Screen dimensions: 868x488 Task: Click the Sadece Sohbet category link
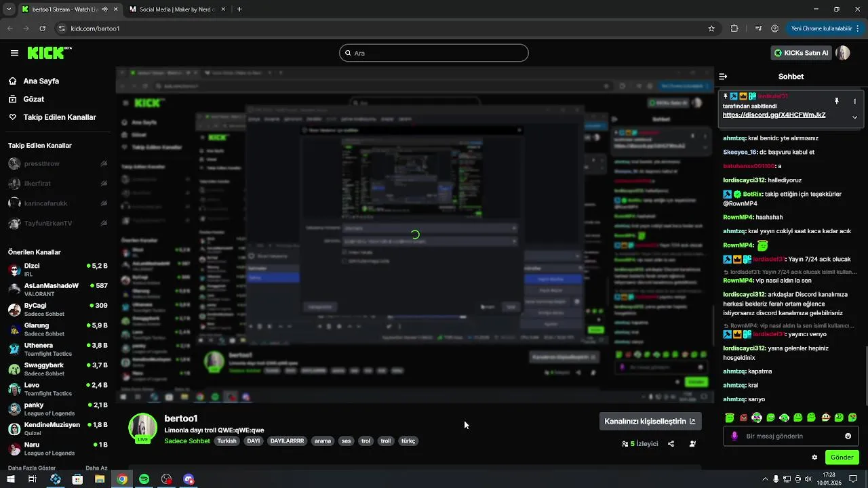187,441
